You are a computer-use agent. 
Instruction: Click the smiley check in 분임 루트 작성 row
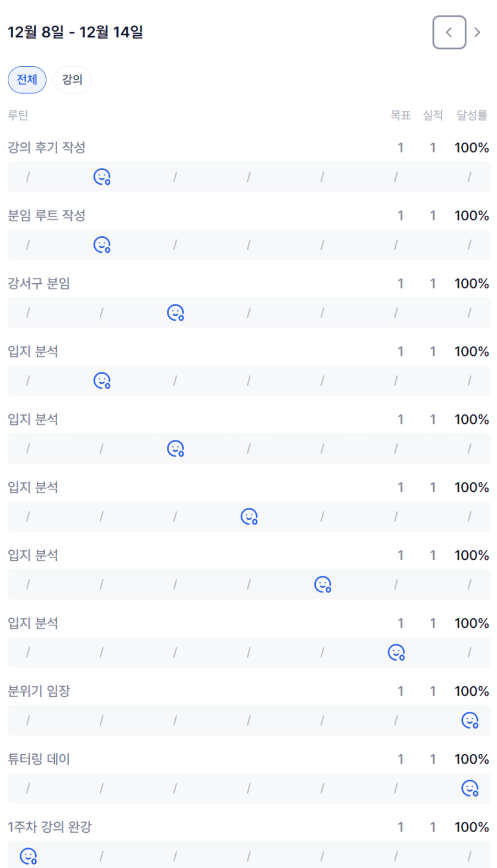102,244
